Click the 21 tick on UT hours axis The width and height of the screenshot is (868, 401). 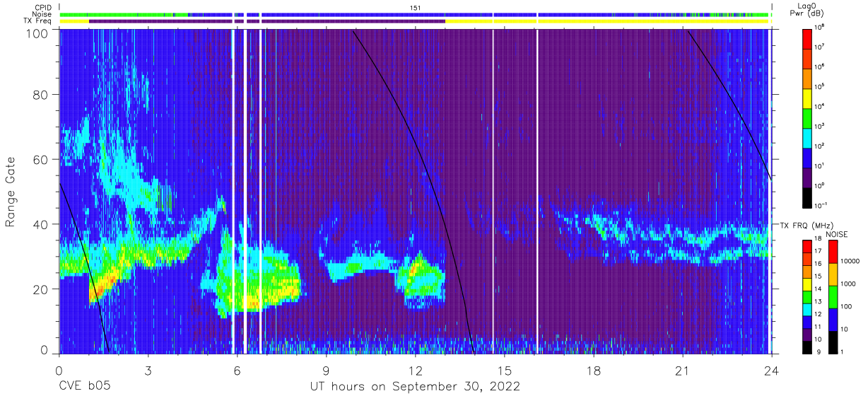683,370
